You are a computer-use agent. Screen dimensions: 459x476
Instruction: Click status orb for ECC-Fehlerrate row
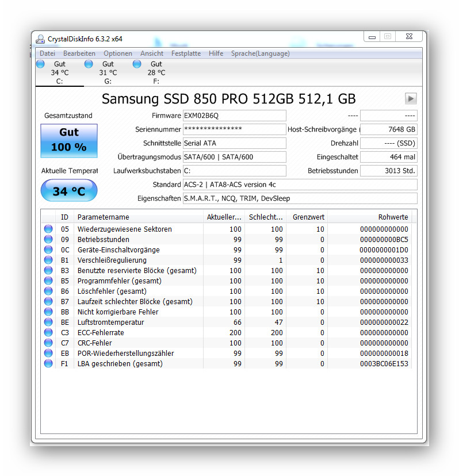48,332
